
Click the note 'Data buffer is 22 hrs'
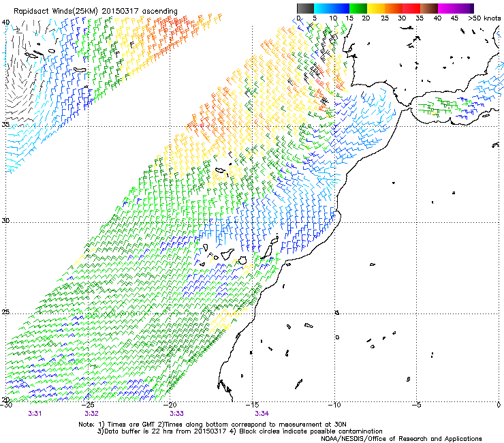coord(135,431)
